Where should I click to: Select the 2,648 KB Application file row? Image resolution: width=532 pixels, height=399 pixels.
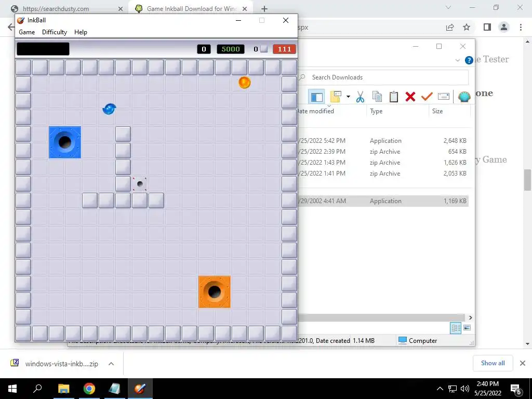point(383,140)
